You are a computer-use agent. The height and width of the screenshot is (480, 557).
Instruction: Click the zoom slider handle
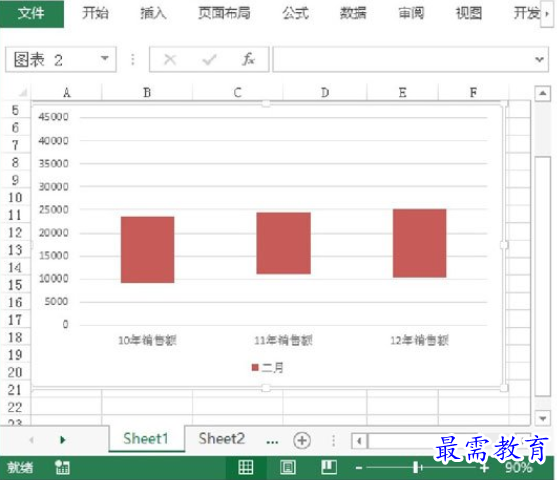pos(416,468)
